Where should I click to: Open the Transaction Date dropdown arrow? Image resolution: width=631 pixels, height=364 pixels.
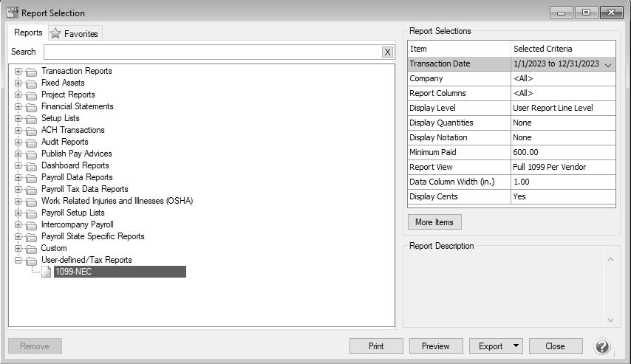(607, 65)
